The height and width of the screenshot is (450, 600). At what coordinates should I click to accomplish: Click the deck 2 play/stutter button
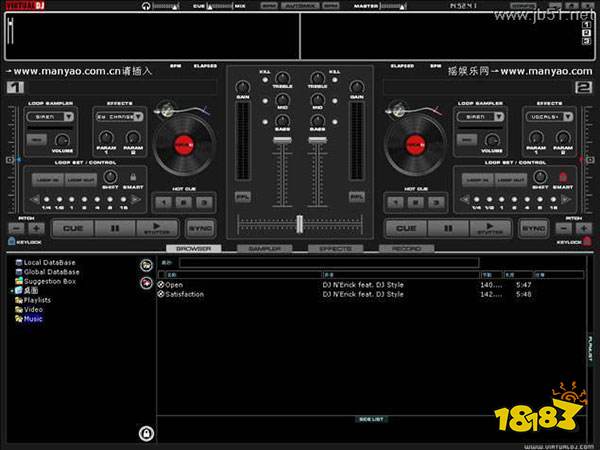click(x=490, y=228)
